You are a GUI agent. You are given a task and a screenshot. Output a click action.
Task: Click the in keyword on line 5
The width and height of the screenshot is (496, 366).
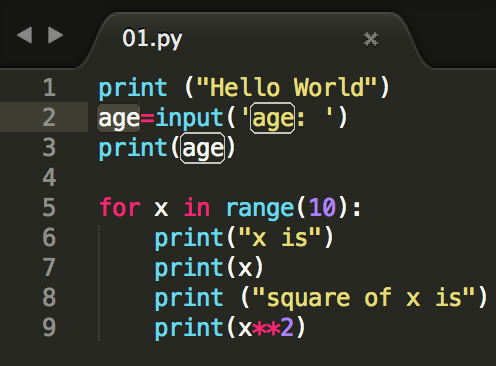[x=196, y=207]
